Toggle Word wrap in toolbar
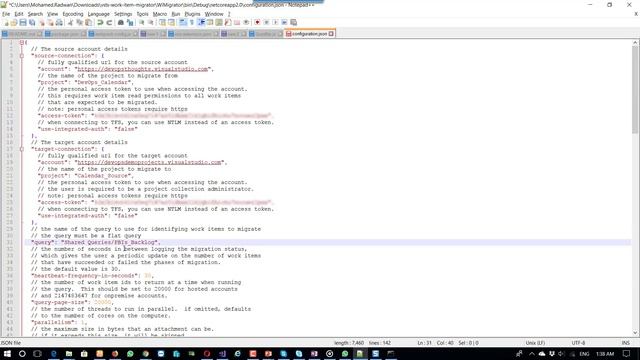 click(183, 22)
